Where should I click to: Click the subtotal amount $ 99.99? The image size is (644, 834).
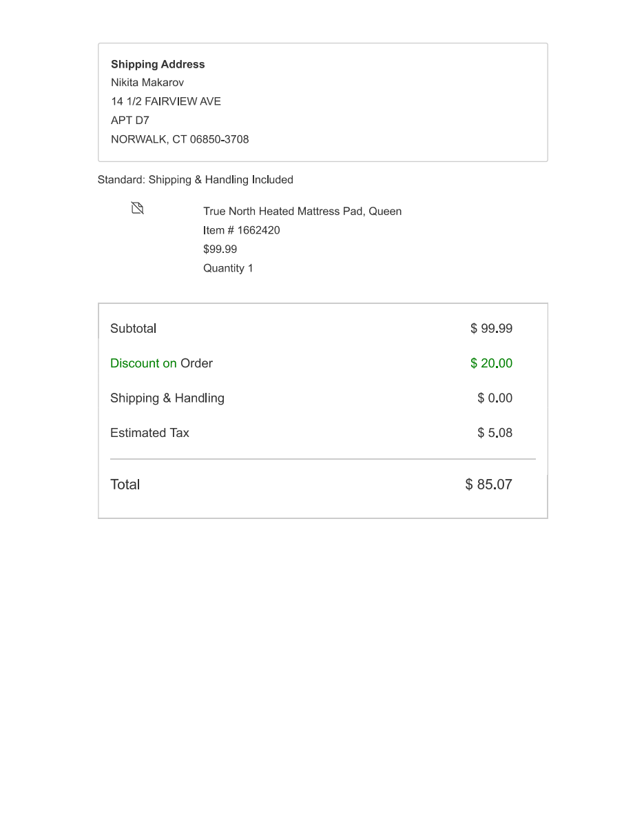[x=492, y=329]
